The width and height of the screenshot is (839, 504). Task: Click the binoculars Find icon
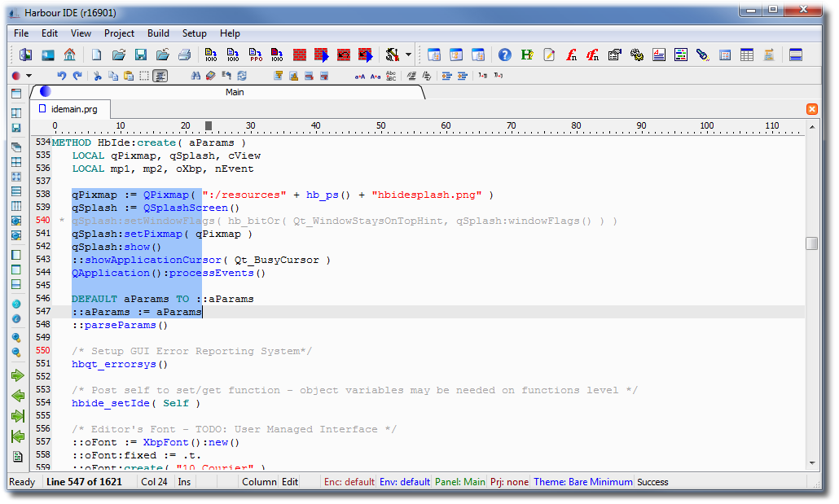click(195, 76)
